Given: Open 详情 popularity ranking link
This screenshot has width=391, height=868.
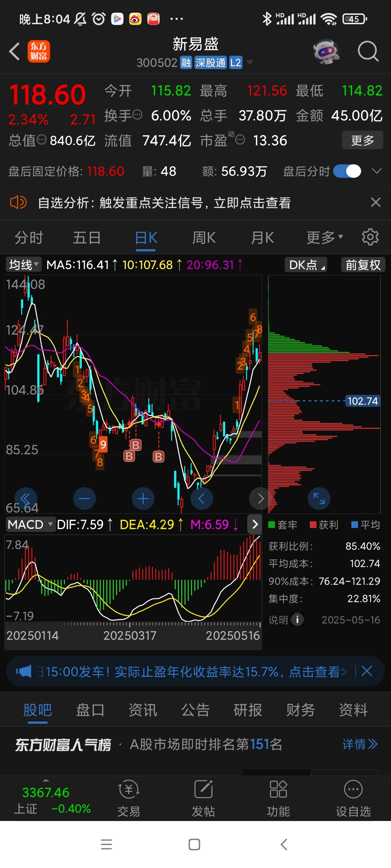Looking at the screenshot, I should pos(360,744).
